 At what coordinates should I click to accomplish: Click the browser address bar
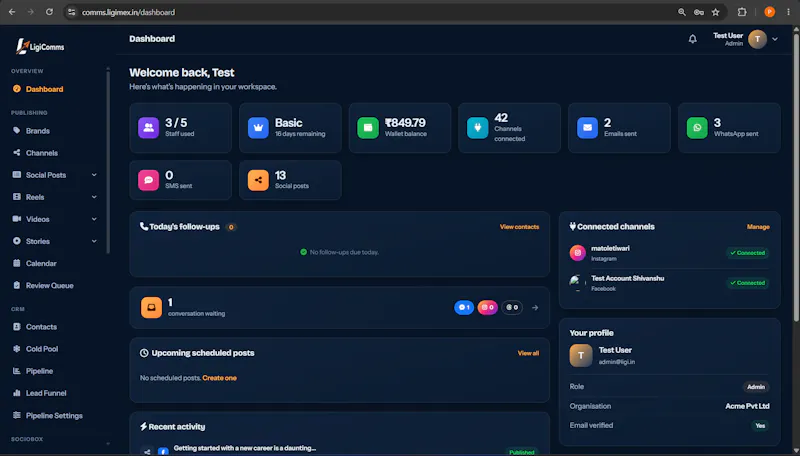(367, 12)
